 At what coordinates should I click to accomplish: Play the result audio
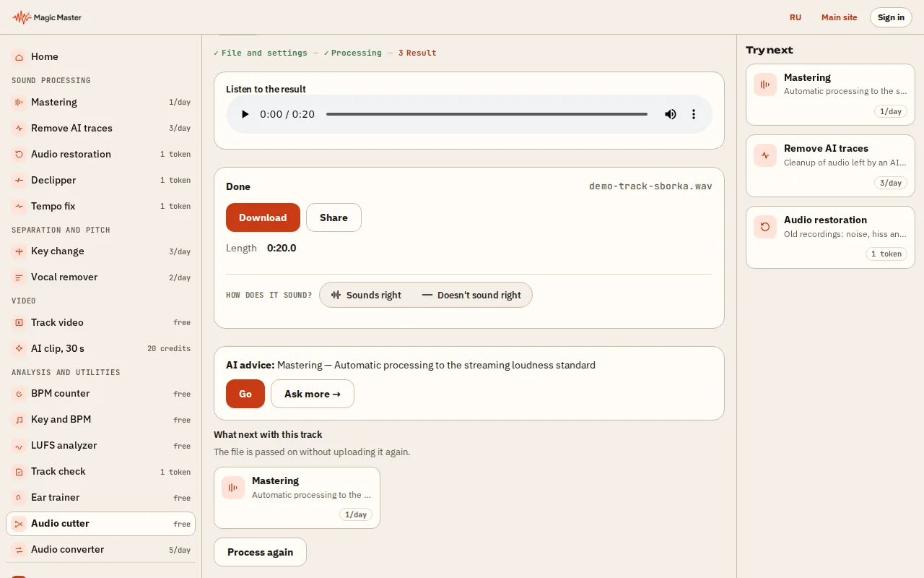click(x=245, y=114)
